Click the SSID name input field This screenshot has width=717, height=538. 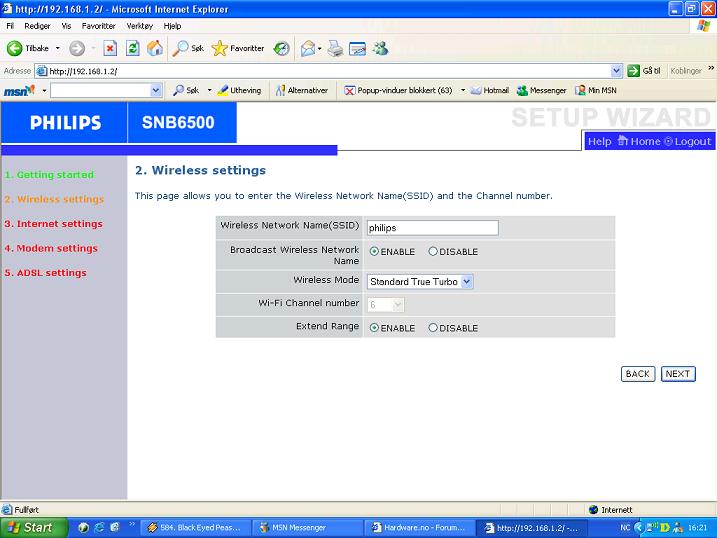tap(433, 228)
